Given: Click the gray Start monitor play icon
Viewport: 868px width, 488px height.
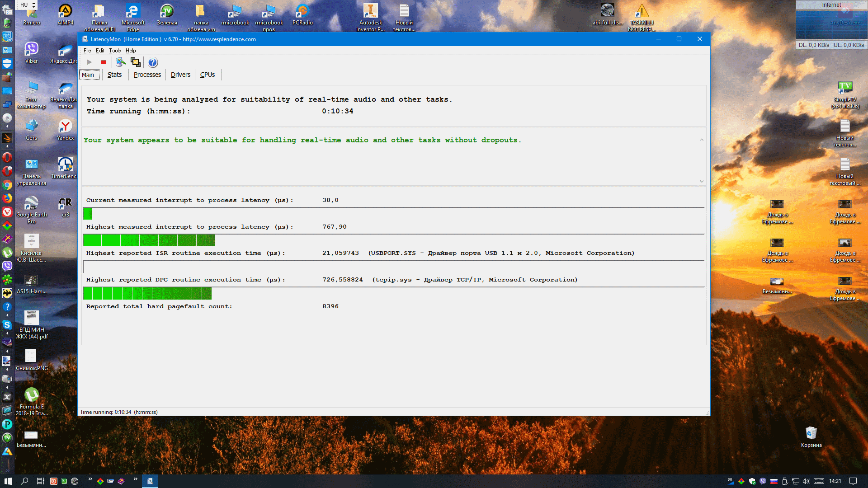Looking at the screenshot, I should click(x=90, y=62).
